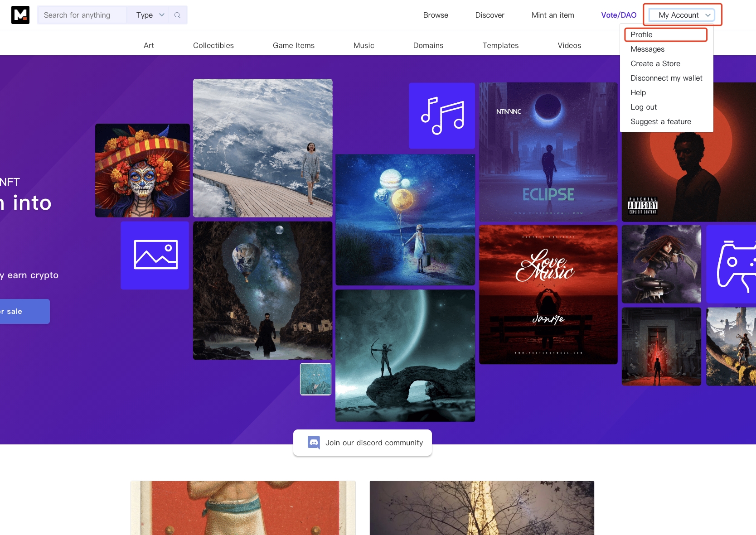756x535 pixels.
Task: Select Profile from account menu
Action: [x=666, y=34]
